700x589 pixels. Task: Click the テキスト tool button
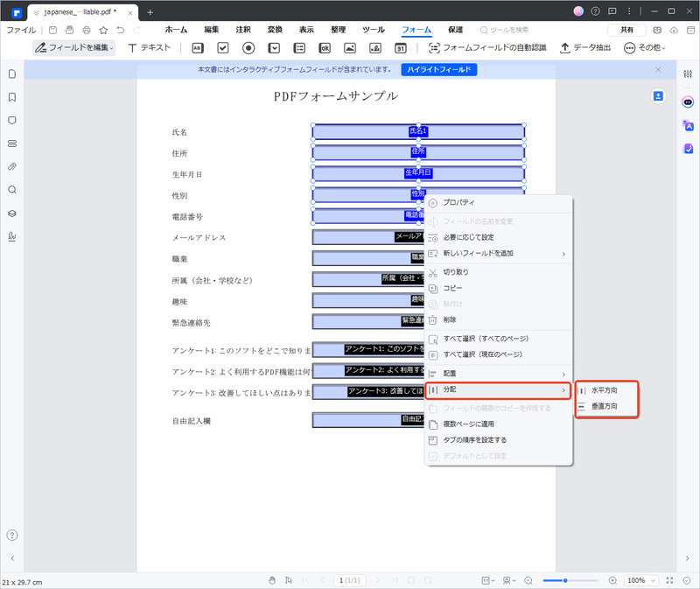[x=149, y=47]
